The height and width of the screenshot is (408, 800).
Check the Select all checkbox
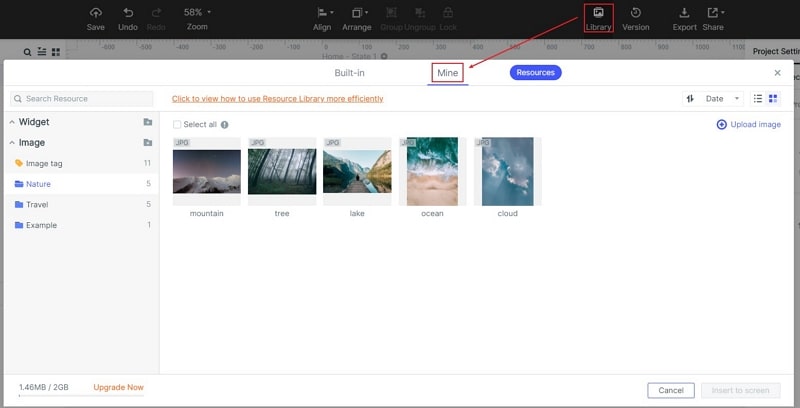pos(177,124)
